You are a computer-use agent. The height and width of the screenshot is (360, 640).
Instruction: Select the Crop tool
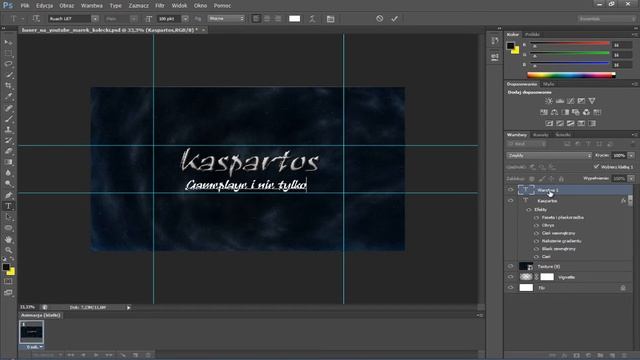click(x=8, y=86)
